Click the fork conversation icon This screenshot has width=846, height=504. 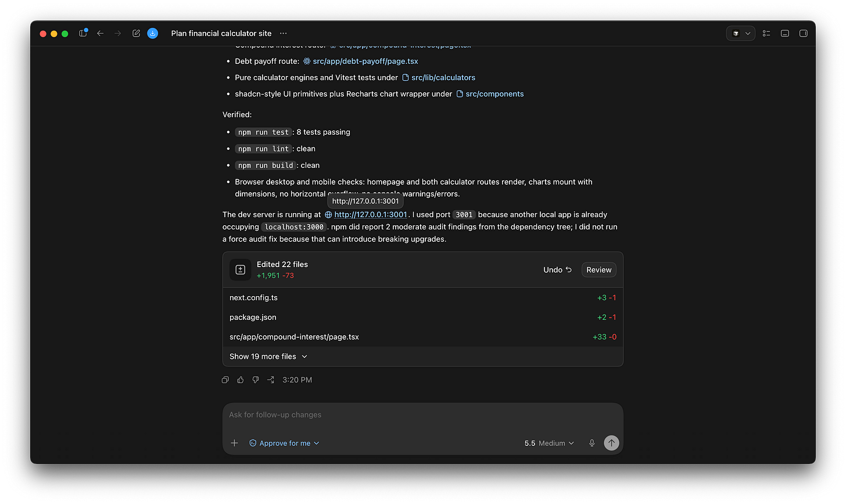[x=271, y=380]
